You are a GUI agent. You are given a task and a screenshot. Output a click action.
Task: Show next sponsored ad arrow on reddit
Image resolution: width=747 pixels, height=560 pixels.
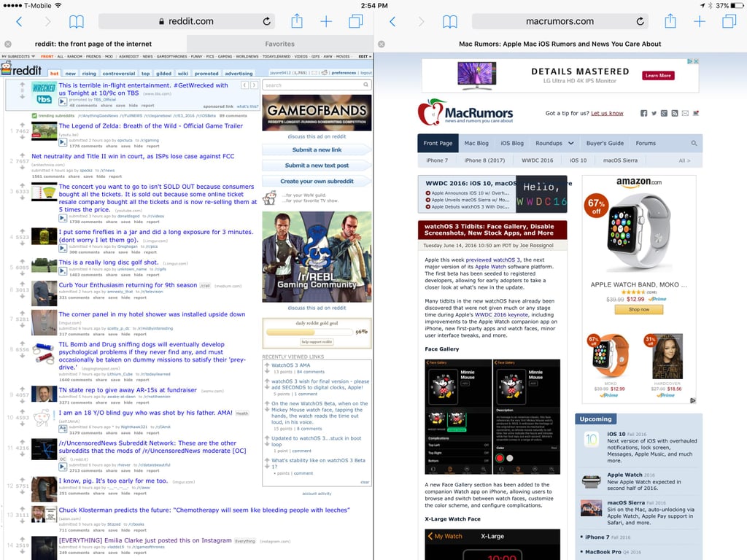click(x=255, y=85)
